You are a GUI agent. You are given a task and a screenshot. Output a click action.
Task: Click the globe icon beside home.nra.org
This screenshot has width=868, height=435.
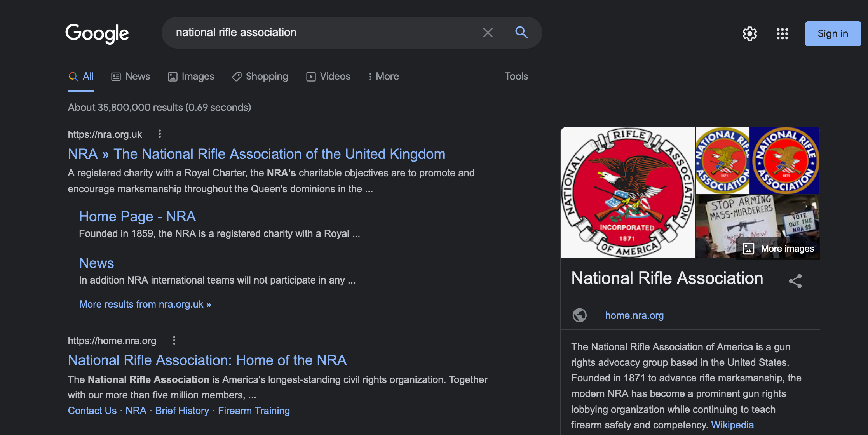[x=579, y=315]
